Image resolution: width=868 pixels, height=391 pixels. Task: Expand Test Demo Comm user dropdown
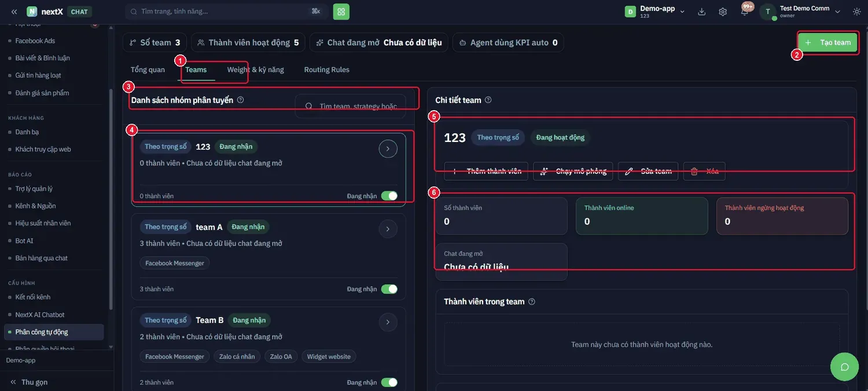pyautogui.click(x=837, y=12)
